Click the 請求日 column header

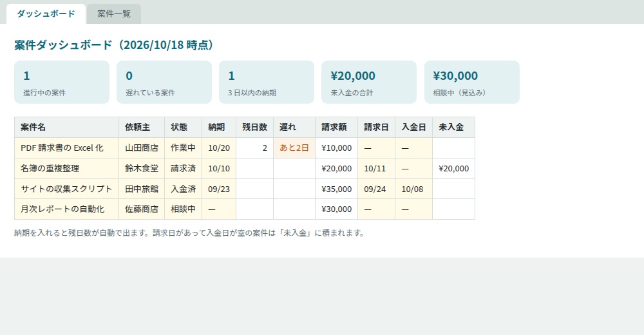(376, 128)
